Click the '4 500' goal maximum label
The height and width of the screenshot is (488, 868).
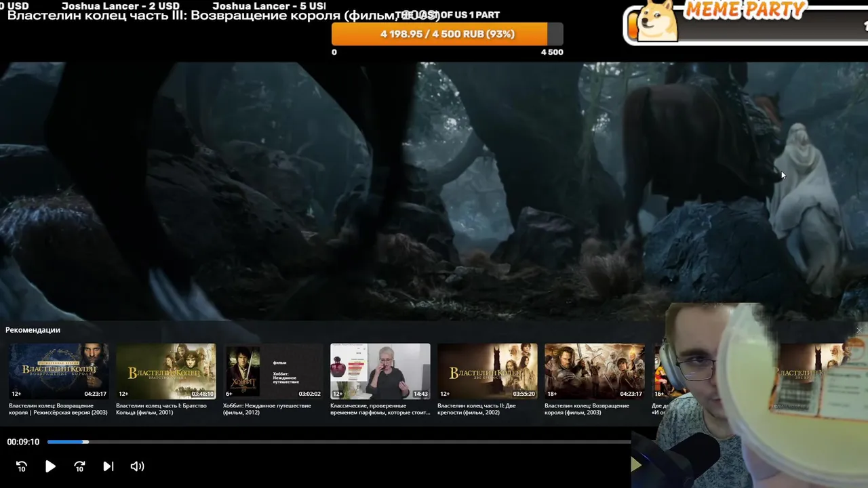point(552,52)
